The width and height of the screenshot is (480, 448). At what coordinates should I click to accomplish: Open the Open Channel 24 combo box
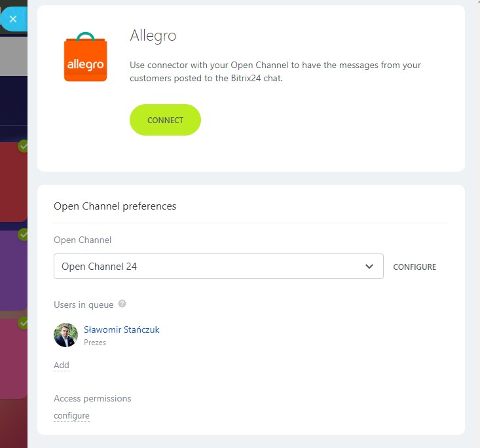(210, 267)
